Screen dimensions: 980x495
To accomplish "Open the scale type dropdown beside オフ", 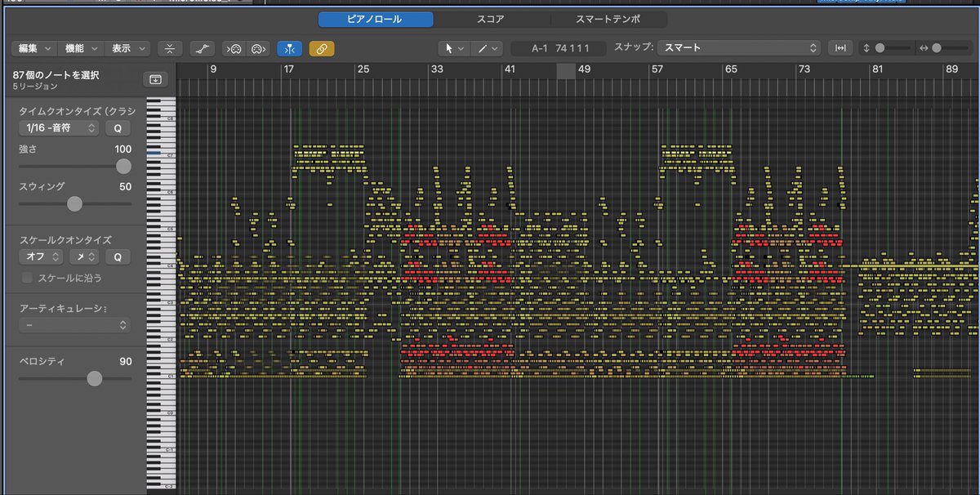I will 83,256.
